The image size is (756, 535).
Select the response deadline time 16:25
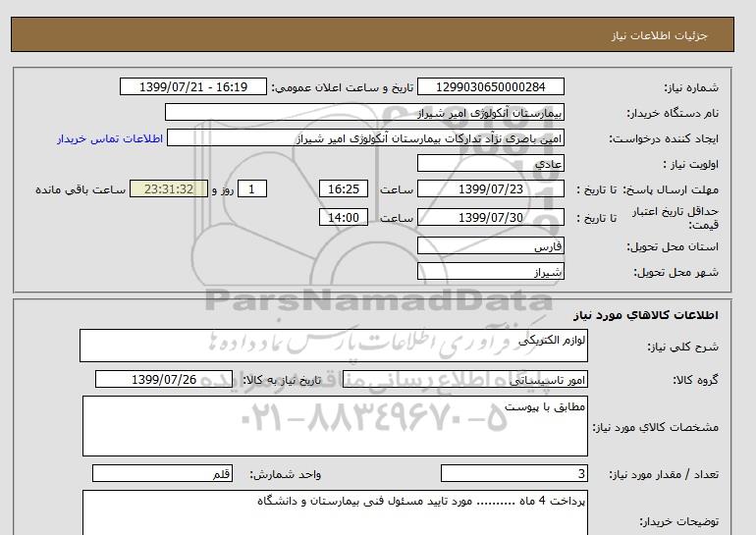tap(344, 188)
